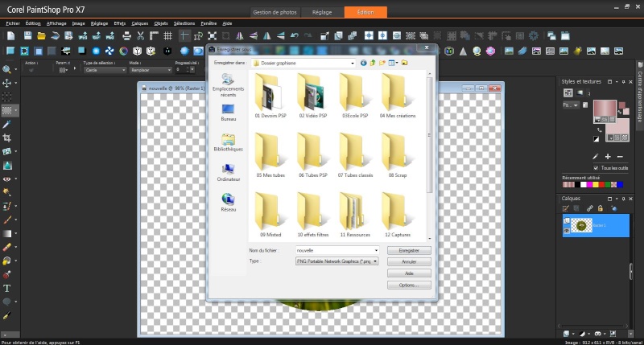
Task: Click the plus icon in Styles et textures
Action: point(608,156)
